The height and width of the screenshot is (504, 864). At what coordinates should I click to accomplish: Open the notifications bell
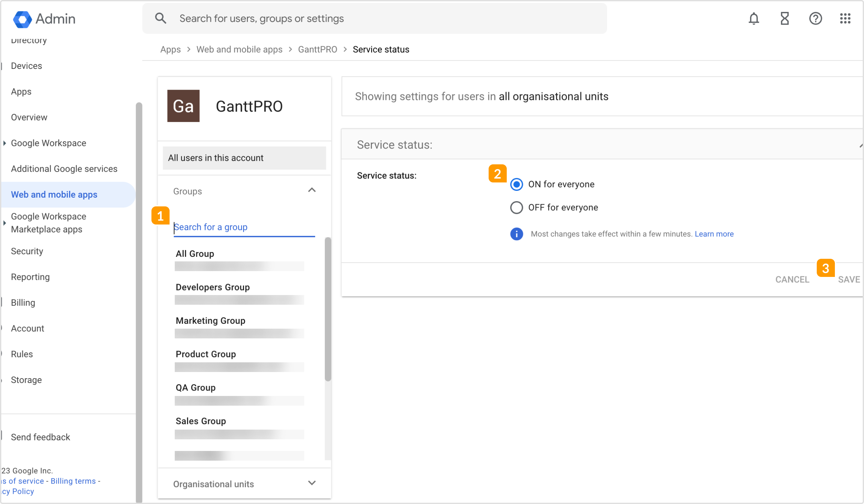pyautogui.click(x=754, y=18)
